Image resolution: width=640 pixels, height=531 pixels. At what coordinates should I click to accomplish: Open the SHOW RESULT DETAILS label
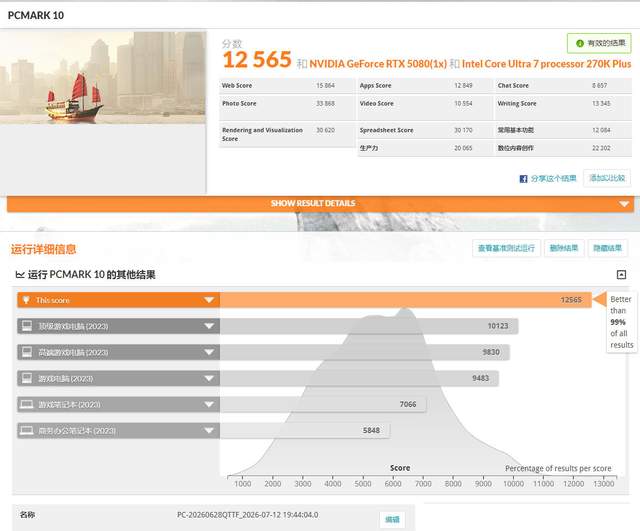pyautogui.click(x=313, y=203)
